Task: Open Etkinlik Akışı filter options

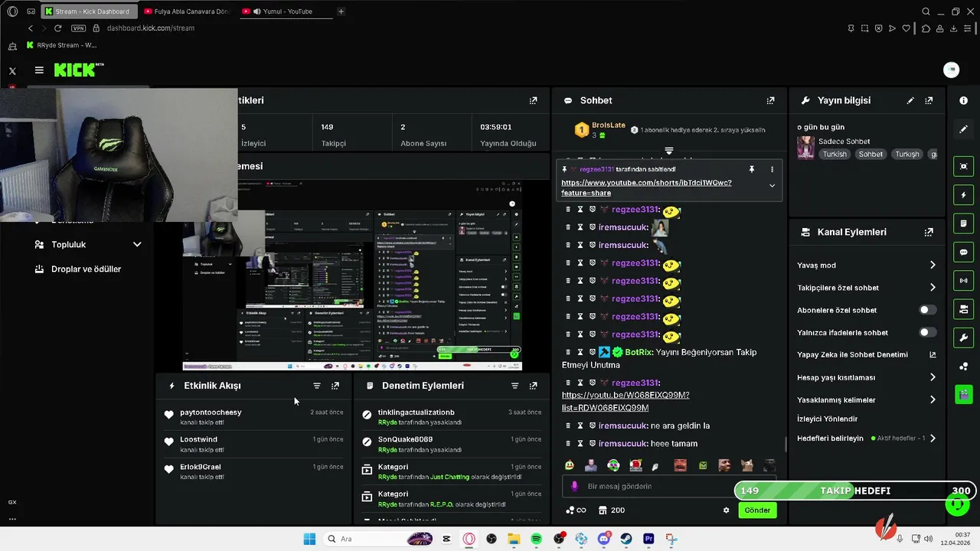Action: tap(317, 386)
